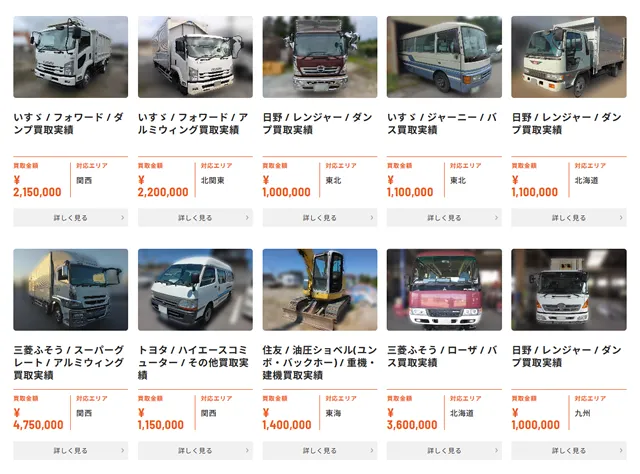Open title 三菱ふそう / ローザ / バス買取実績
This screenshot has height=474, width=640.
[442, 356]
